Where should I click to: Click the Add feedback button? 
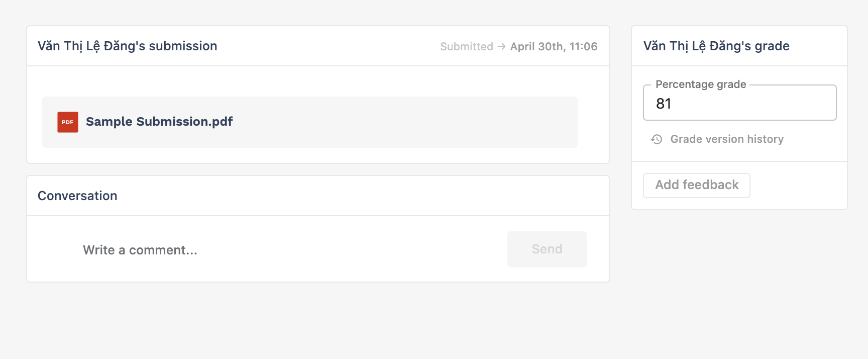697,186
